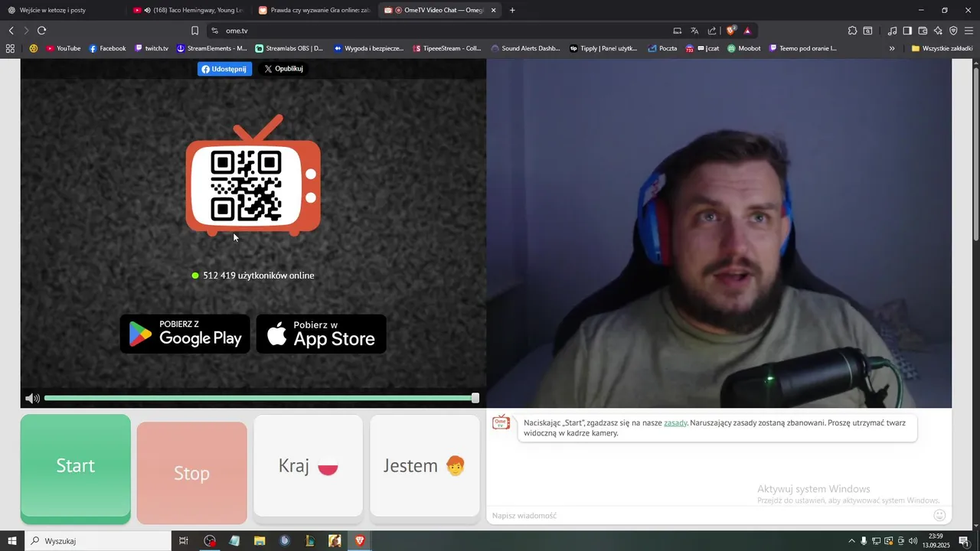Viewport: 980px width, 551px height.
Task: Expand the bookmarks overflow chevron
Action: click(x=892, y=48)
